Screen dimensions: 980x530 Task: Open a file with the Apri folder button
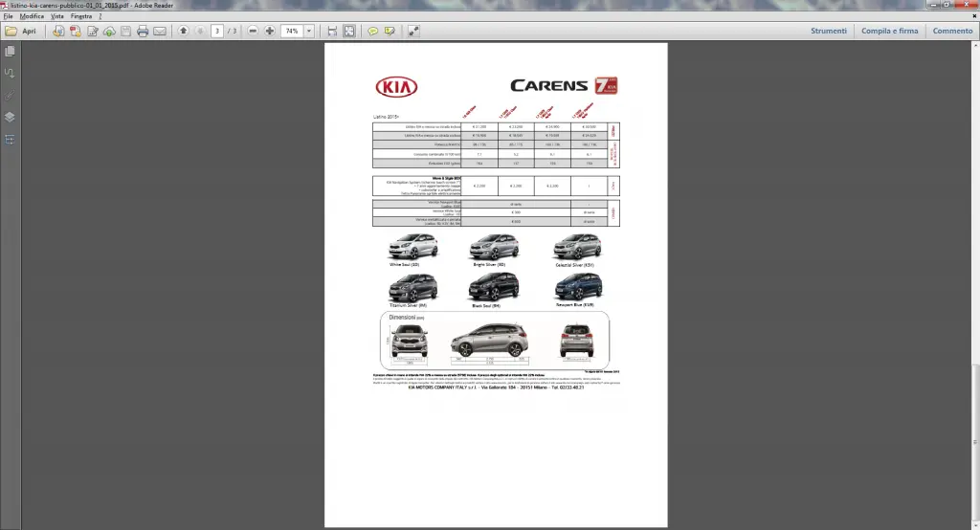point(21,31)
